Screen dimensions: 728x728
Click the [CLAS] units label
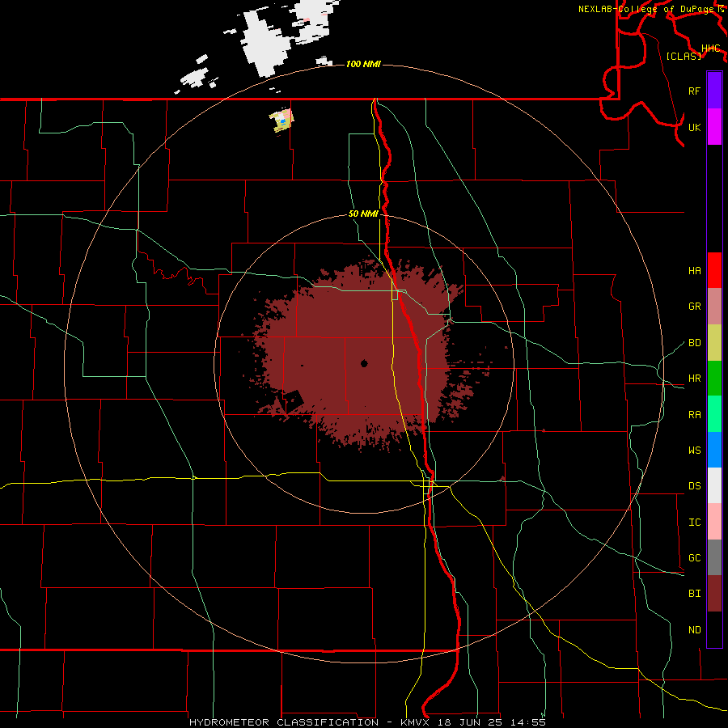tap(684, 57)
